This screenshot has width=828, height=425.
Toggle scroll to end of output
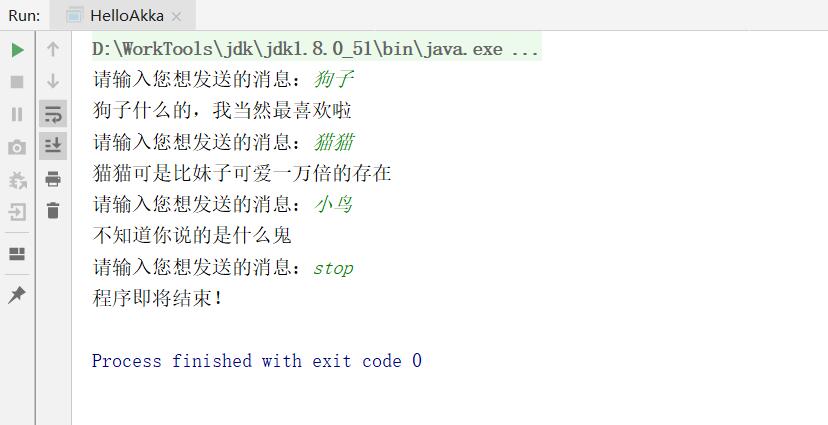[53, 146]
